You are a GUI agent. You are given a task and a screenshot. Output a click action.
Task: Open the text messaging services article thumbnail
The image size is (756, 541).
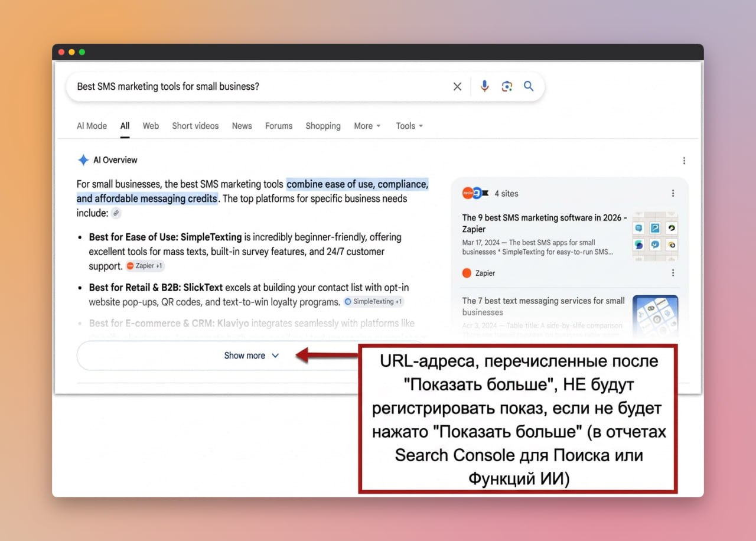click(x=655, y=316)
